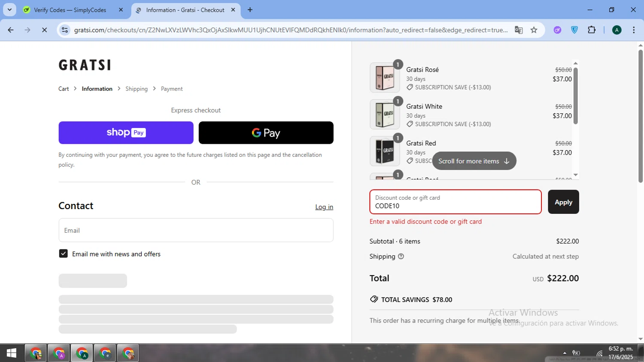Open Chrome three-dot menu

click(634, 30)
